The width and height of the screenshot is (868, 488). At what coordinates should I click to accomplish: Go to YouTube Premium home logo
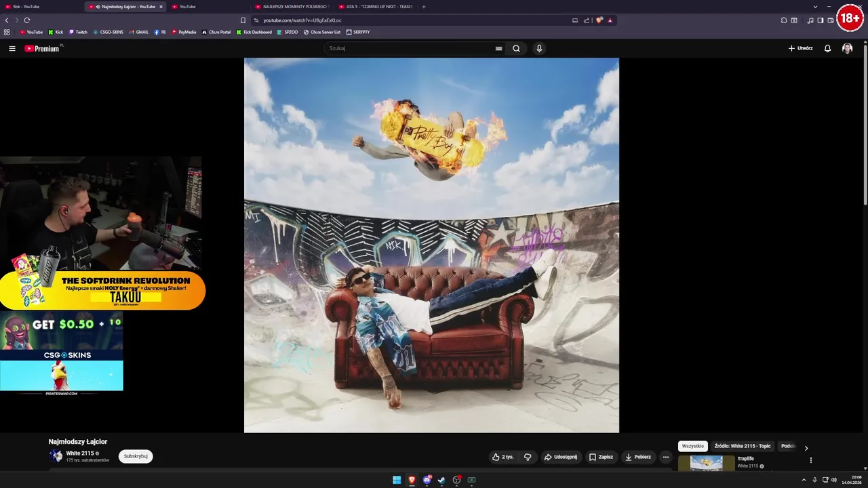42,48
